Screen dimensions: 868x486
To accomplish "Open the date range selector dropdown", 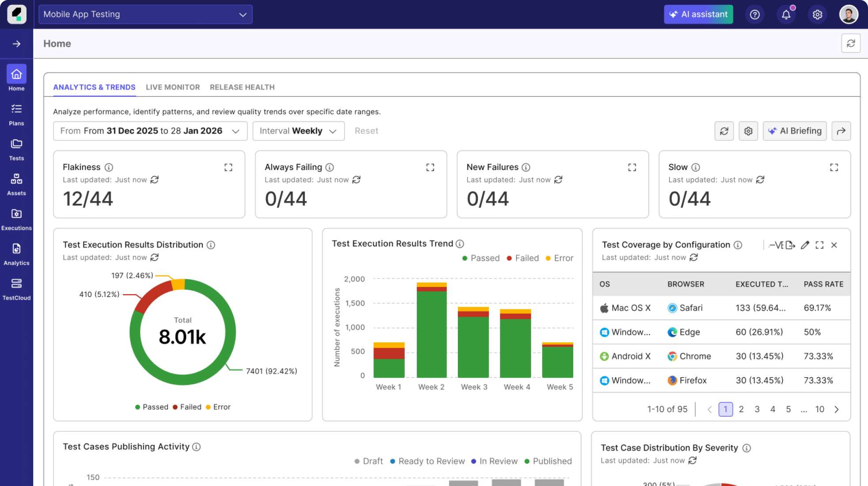I will [150, 131].
